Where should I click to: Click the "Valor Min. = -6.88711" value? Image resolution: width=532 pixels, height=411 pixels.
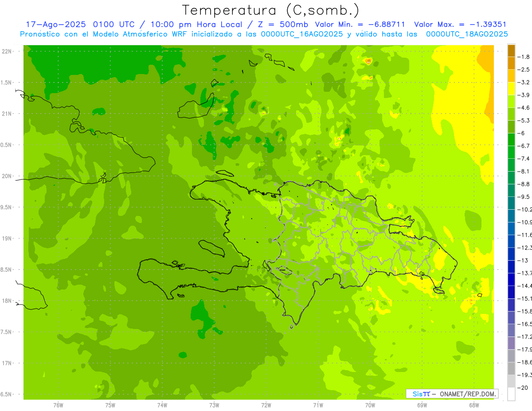360,24
